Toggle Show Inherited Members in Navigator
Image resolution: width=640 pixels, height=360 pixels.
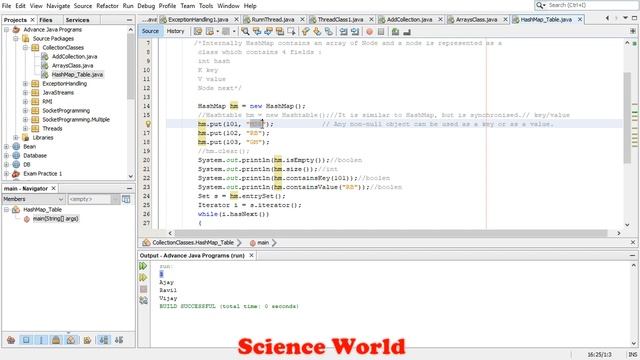(11, 340)
